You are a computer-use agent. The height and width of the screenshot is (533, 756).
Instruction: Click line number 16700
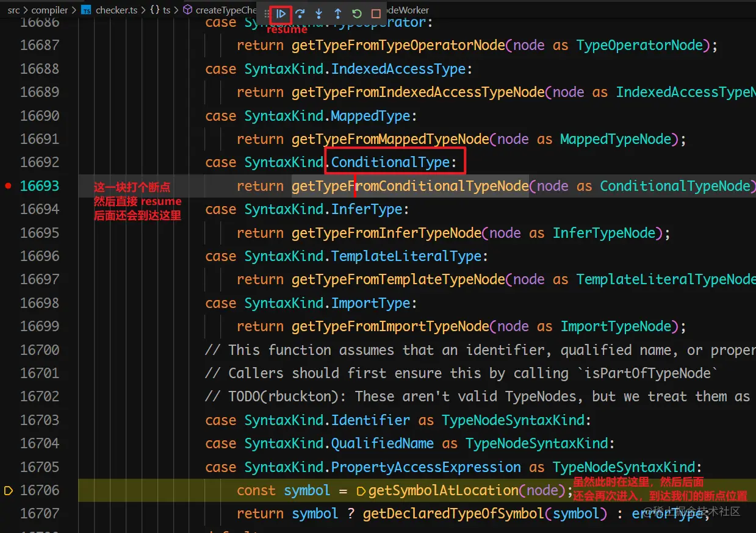click(x=40, y=350)
